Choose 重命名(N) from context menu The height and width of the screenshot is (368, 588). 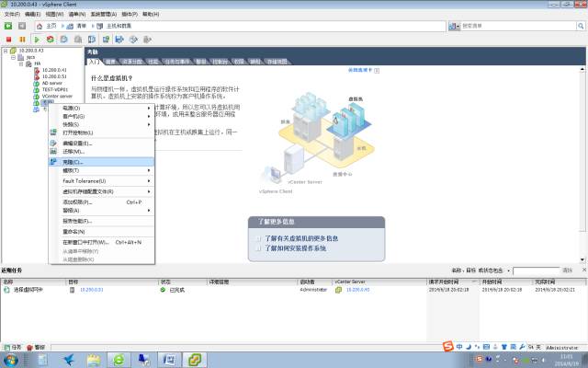tap(102, 232)
